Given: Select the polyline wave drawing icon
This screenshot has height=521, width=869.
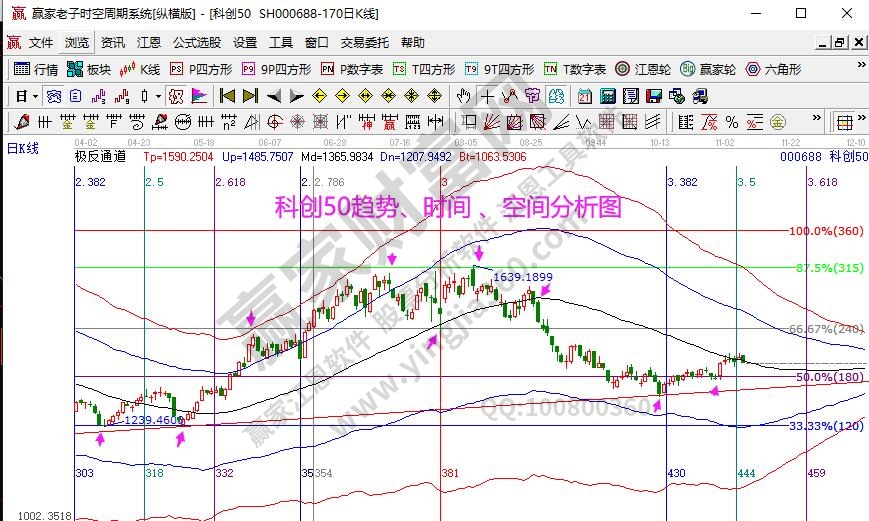Looking at the screenshot, I should point(509,96).
